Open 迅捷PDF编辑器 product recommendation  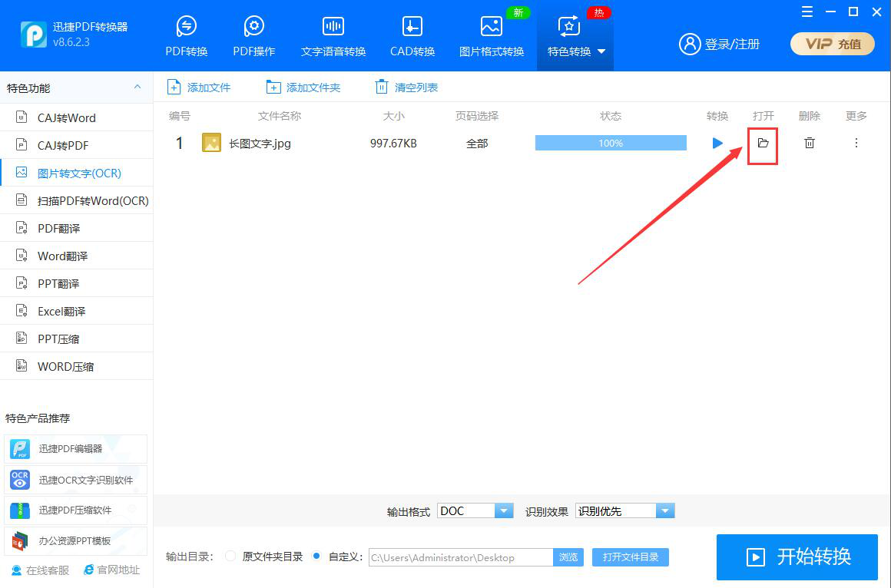75,449
